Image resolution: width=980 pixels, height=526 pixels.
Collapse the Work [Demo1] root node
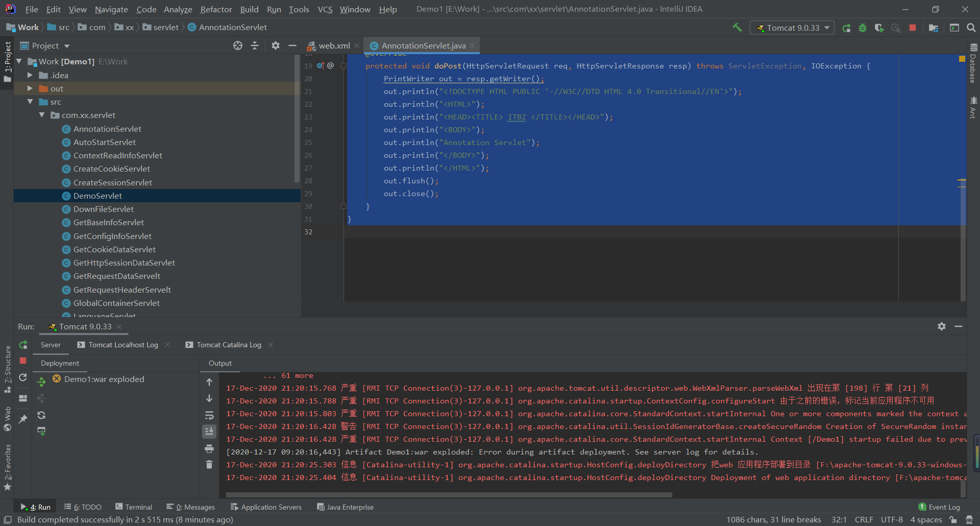tap(19, 61)
